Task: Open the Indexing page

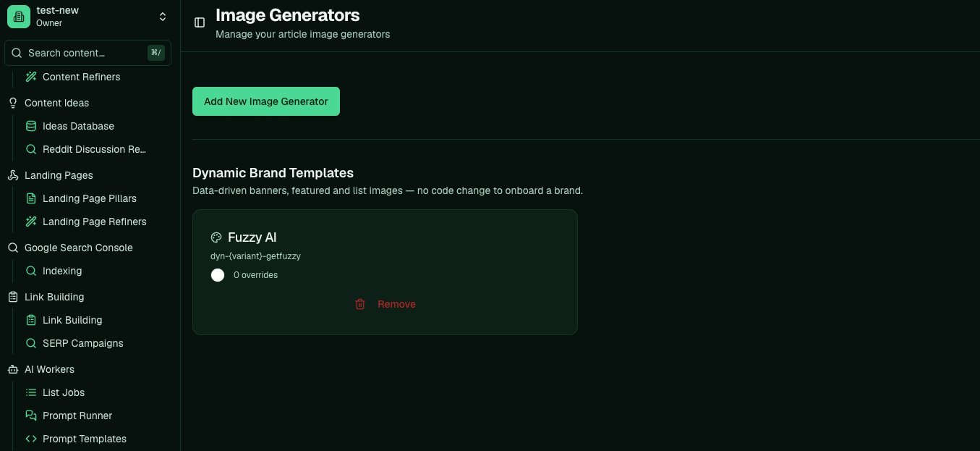Action: tap(62, 271)
